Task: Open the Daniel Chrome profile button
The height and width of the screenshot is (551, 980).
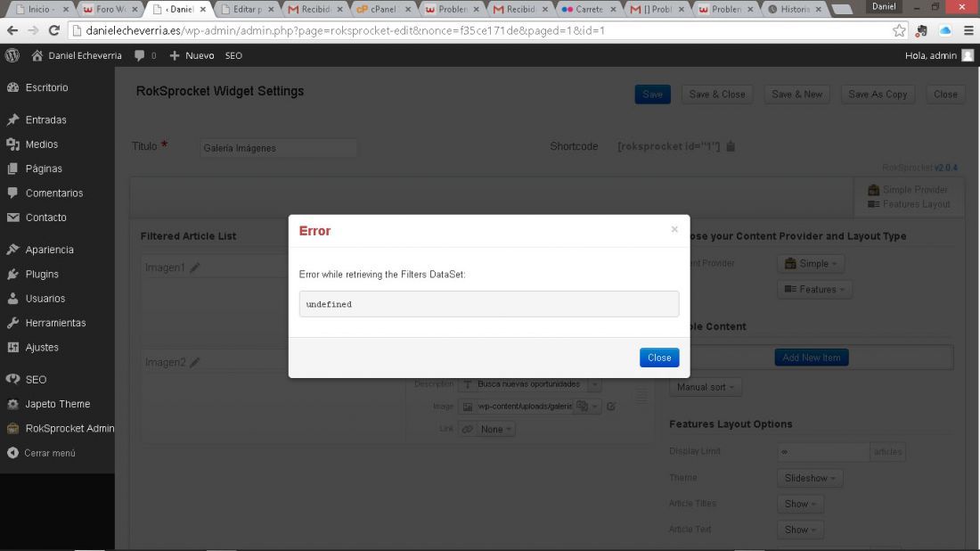Action: point(884,7)
